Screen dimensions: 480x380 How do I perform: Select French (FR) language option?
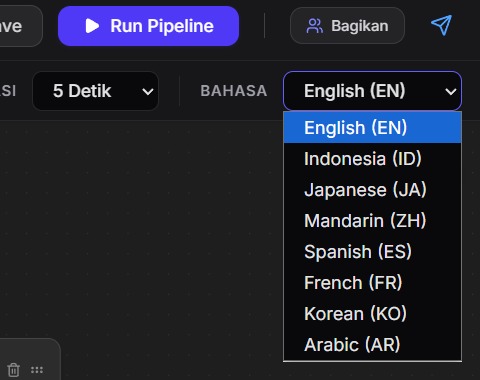click(372, 283)
